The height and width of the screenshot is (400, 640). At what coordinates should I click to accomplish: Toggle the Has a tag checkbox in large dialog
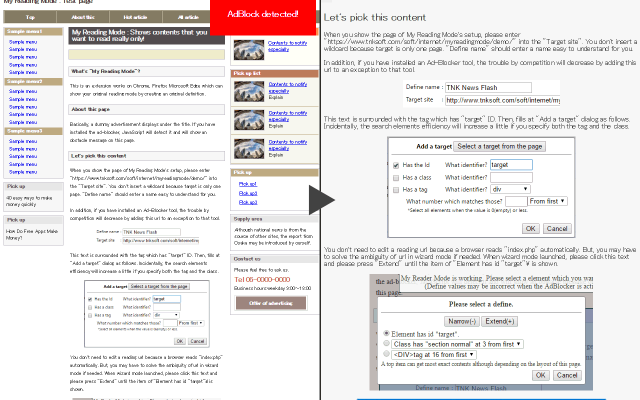click(396, 190)
